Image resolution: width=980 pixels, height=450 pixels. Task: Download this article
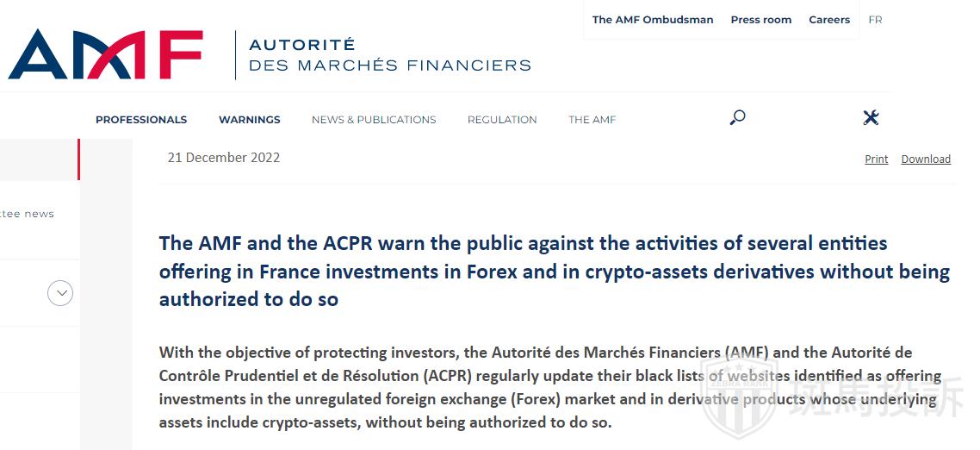point(926,159)
